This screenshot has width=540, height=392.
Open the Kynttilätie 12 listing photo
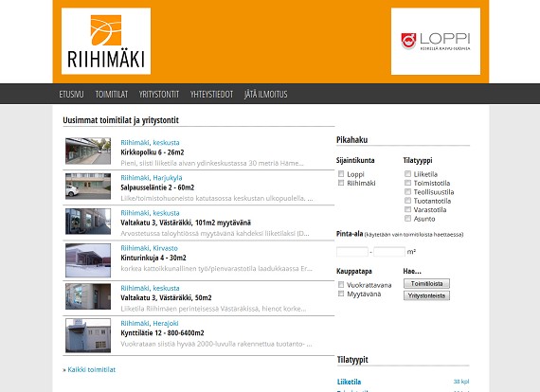click(88, 335)
